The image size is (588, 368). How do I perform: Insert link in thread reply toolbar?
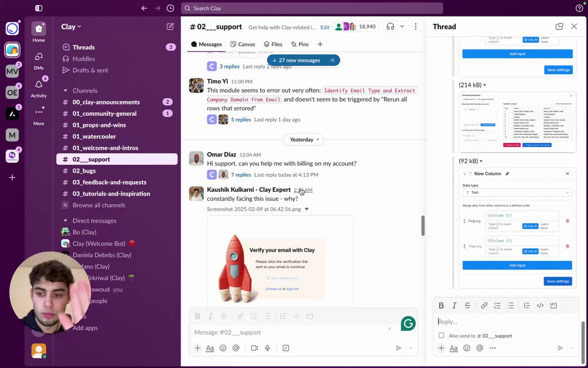pyautogui.click(x=484, y=305)
